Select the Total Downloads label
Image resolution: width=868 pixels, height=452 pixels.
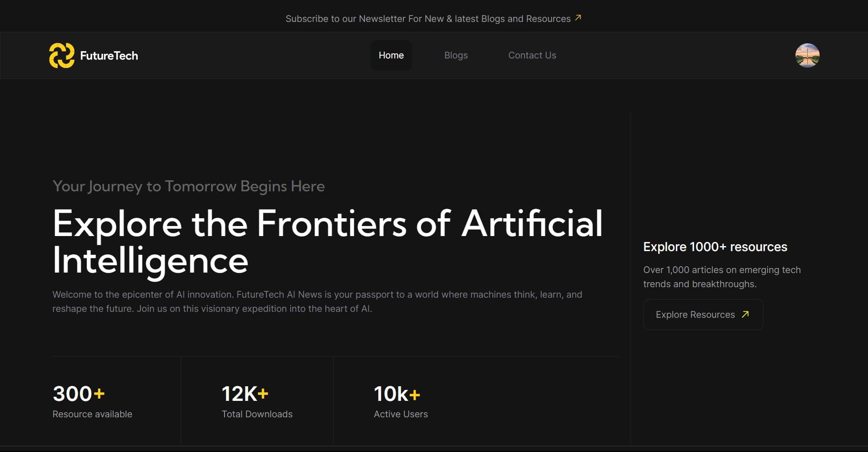click(x=257, y=414)
